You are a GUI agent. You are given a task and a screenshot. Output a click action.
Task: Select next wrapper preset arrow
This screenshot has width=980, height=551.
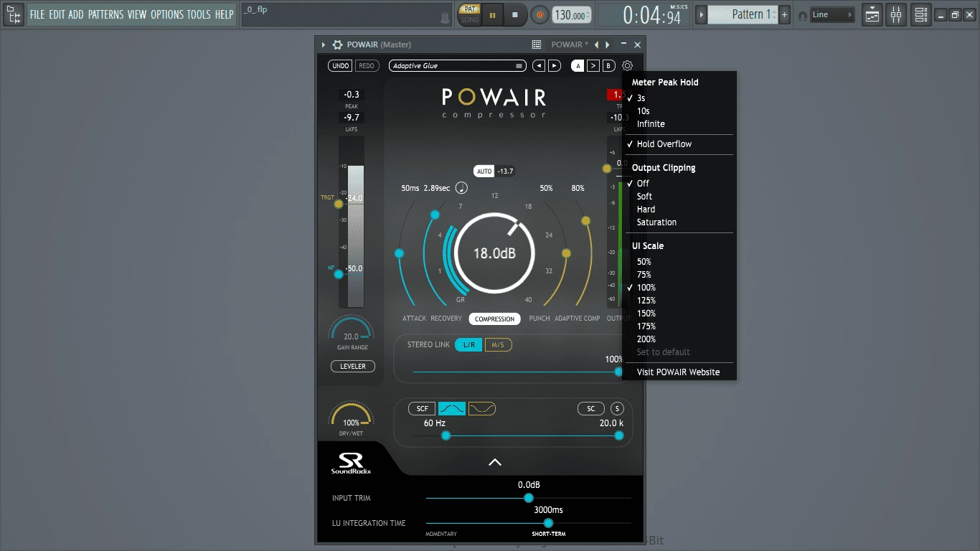pos(608,44)
